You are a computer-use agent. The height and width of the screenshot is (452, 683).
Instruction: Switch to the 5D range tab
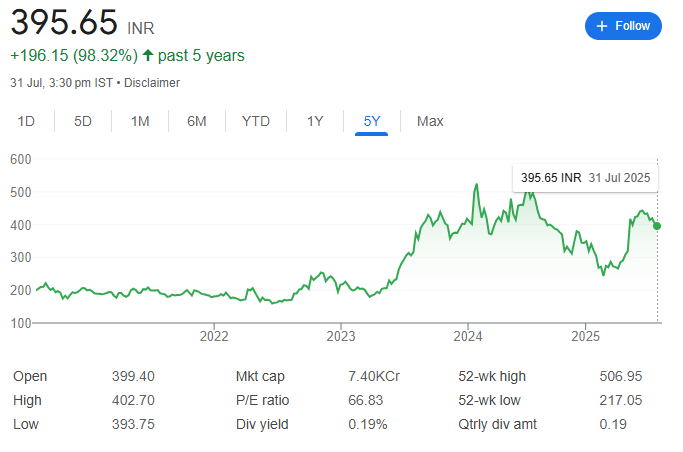pyautogui.click(x=83, y=121)
